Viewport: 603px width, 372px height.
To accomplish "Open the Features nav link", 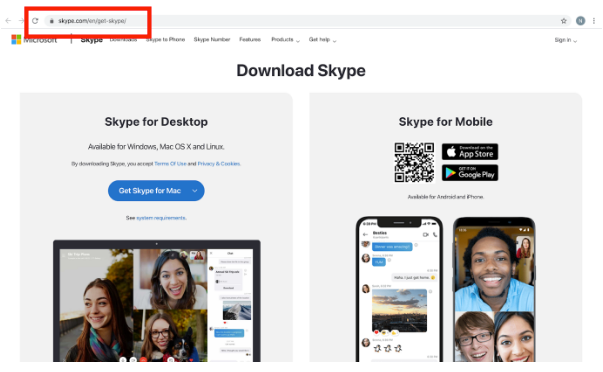I will point(250,40).
